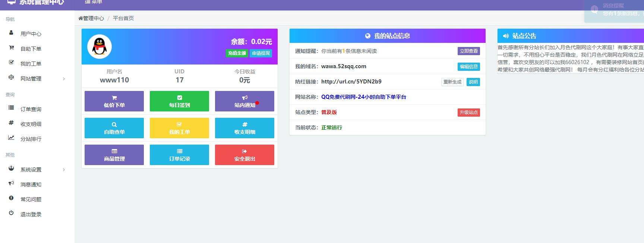Click the 常见问题 exclamation icon
Screen dimensions: 644x243
pyautogui.click(x=11, y=198)
